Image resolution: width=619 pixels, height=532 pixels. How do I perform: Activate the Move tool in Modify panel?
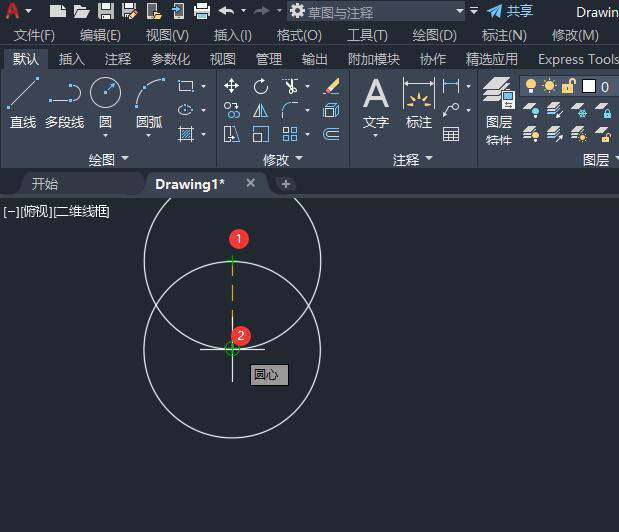[x=232, y=86]
